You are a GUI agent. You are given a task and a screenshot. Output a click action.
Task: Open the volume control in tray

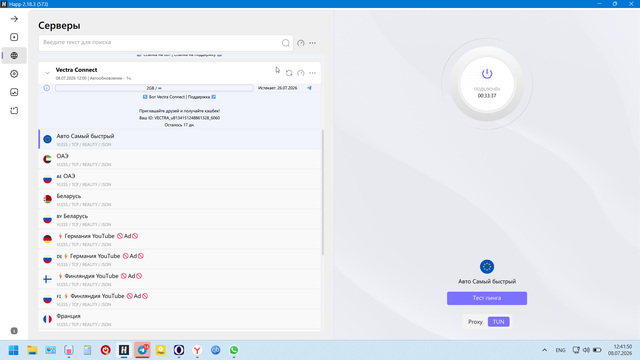[587, 350]
